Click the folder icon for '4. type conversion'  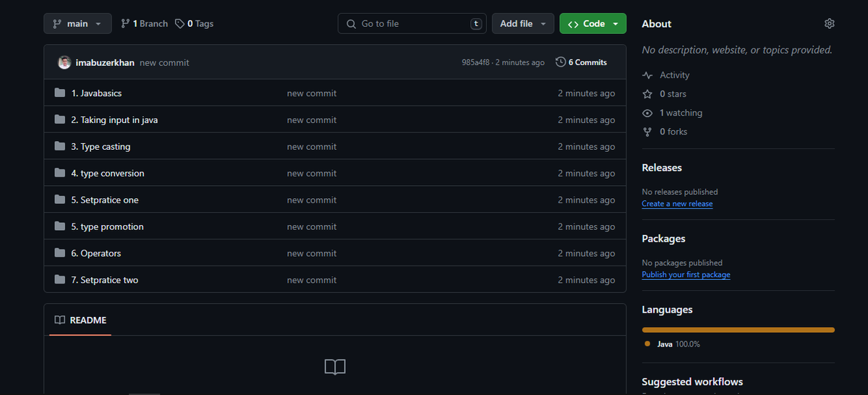tap(60, 174)
